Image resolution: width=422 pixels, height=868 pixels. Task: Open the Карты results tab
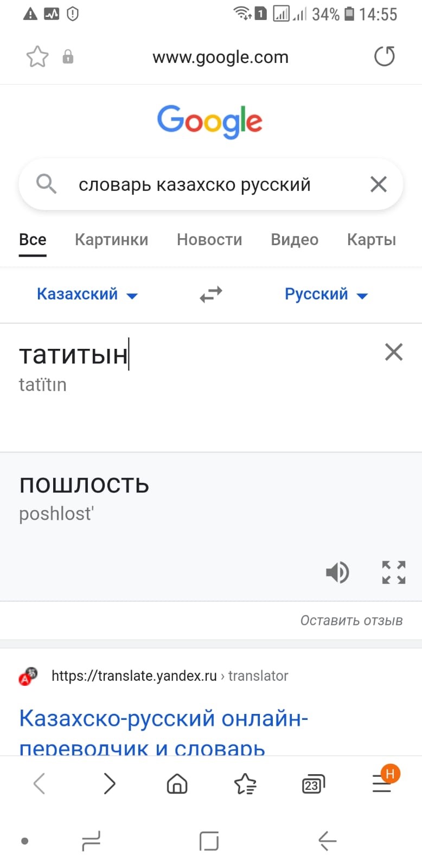tap(372, 240)
